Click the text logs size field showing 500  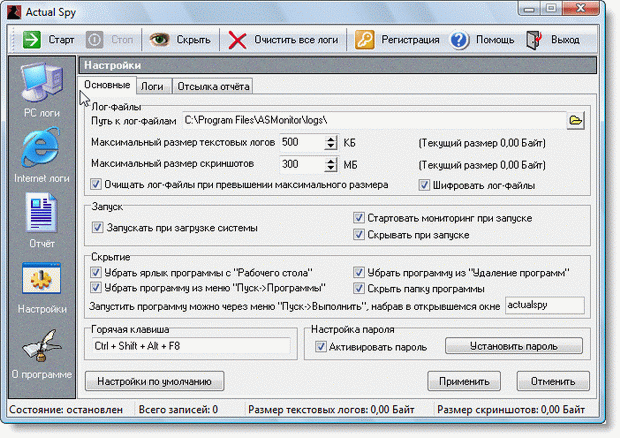(302, 142)
